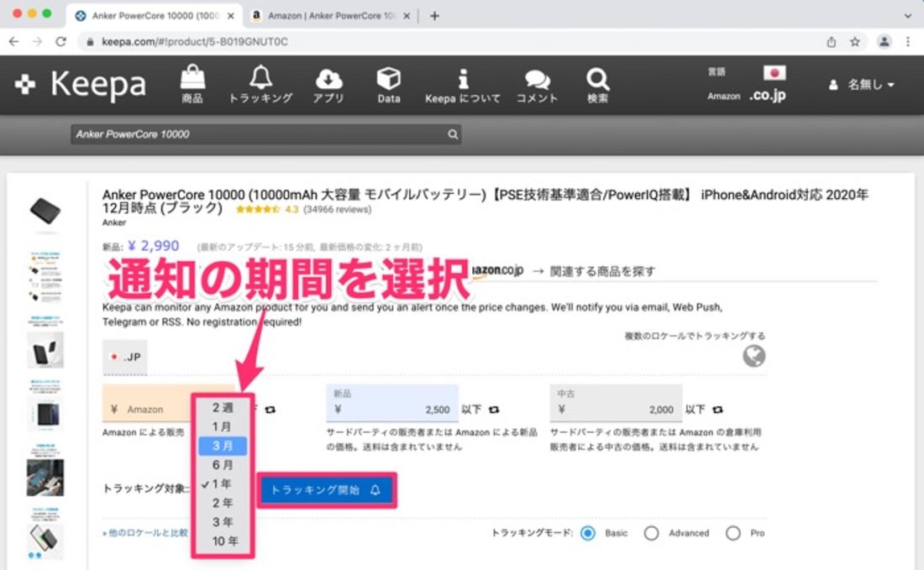
Task: Open the 他のロケールと比較 link
Action: (x=145, y=533)
